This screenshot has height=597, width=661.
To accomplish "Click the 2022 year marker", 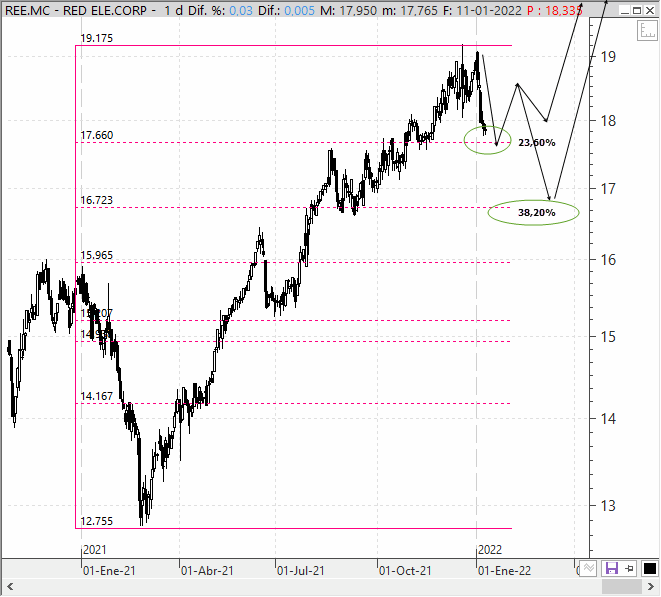I will click(490, 550).
